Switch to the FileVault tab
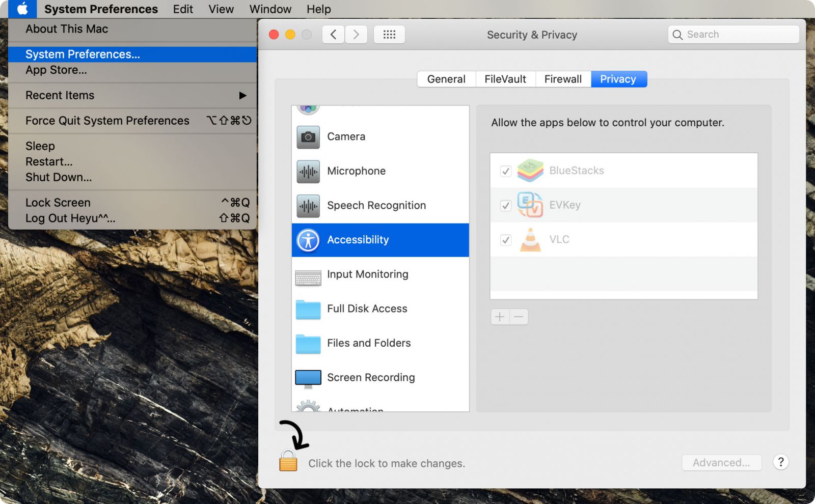 click(x=505, y=79)
